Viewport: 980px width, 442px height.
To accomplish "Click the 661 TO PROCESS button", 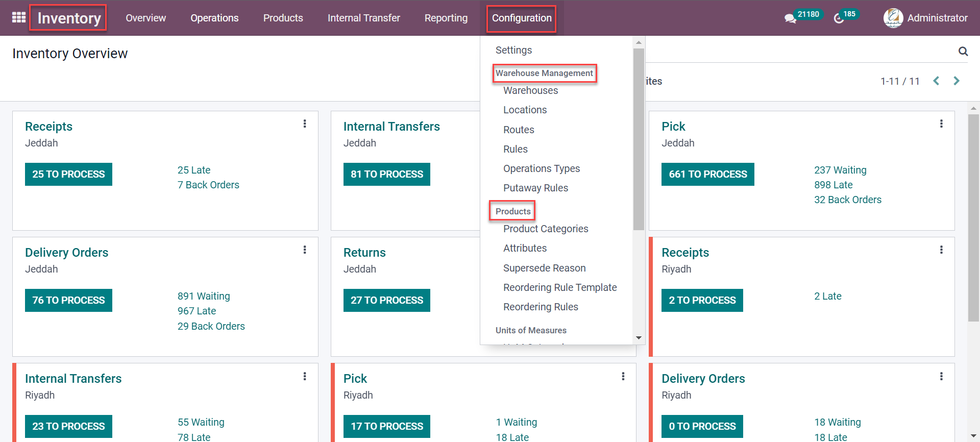I will 708,174.
